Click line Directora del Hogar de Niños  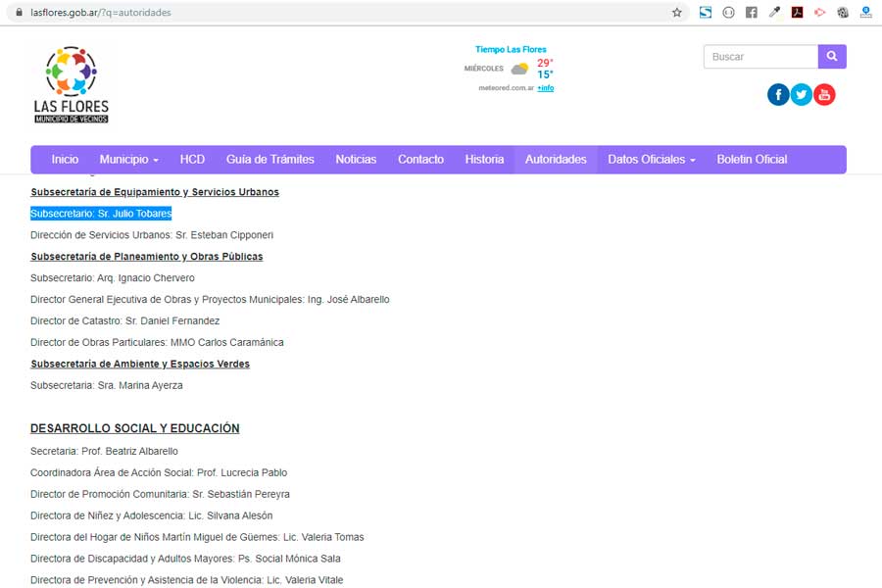[197, 537]
